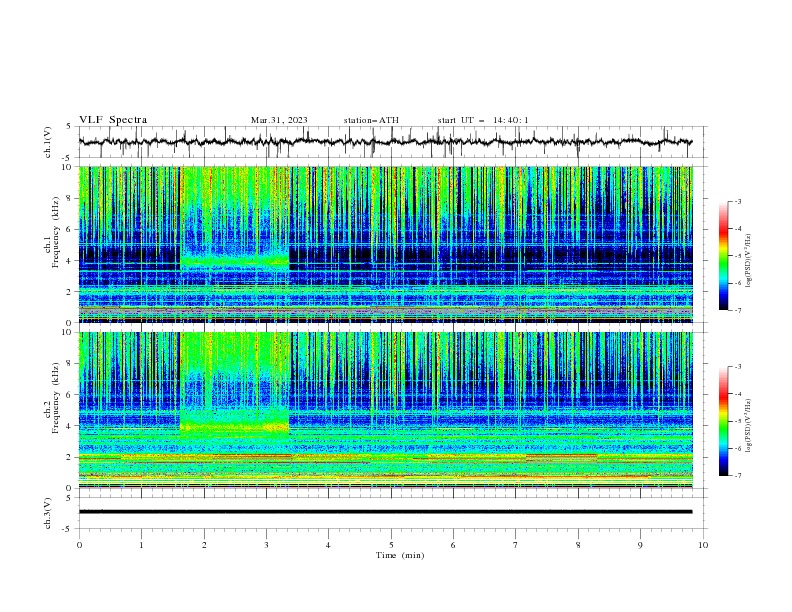Click the time axis tick label "7"
Viewport: 792px width, 612px height.
516,545
